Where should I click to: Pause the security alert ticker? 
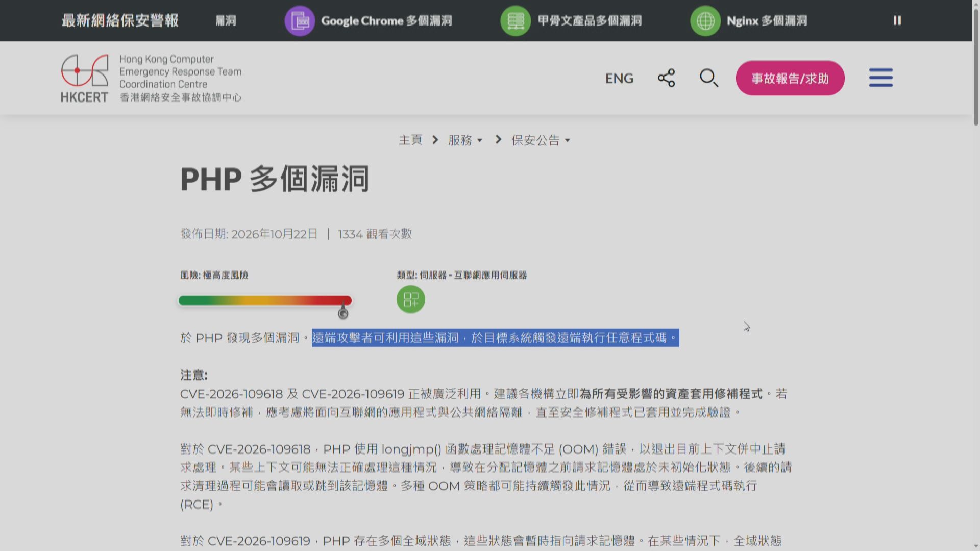click(x=897, y=20)
